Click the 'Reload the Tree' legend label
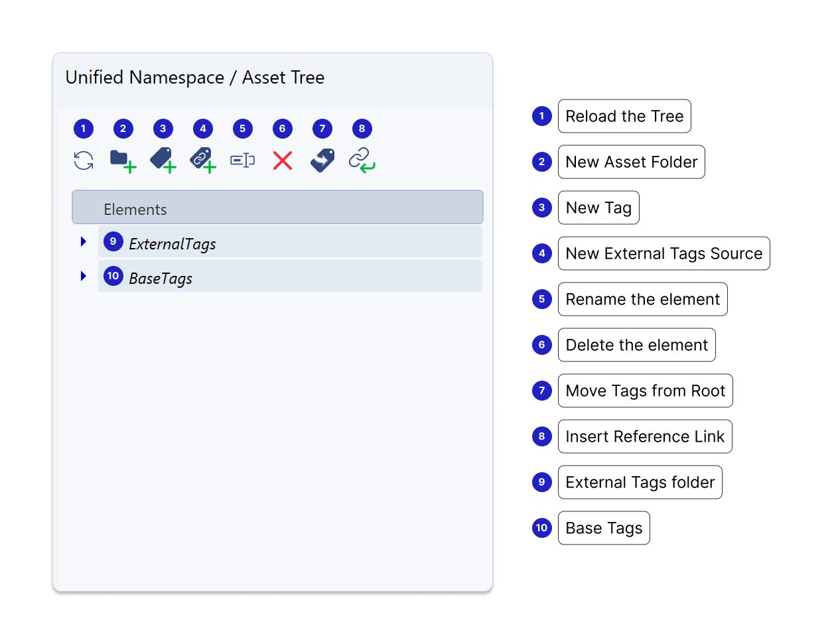 coord(624,117)
